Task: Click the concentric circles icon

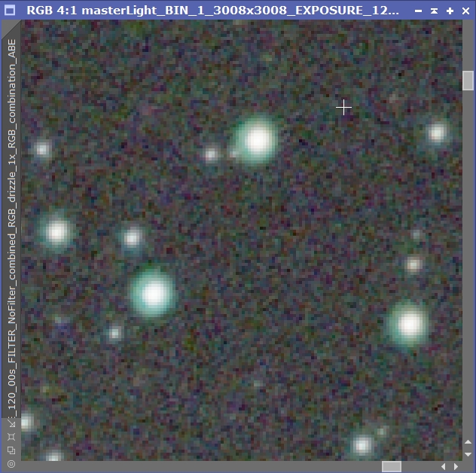Action: pos(11,464)
